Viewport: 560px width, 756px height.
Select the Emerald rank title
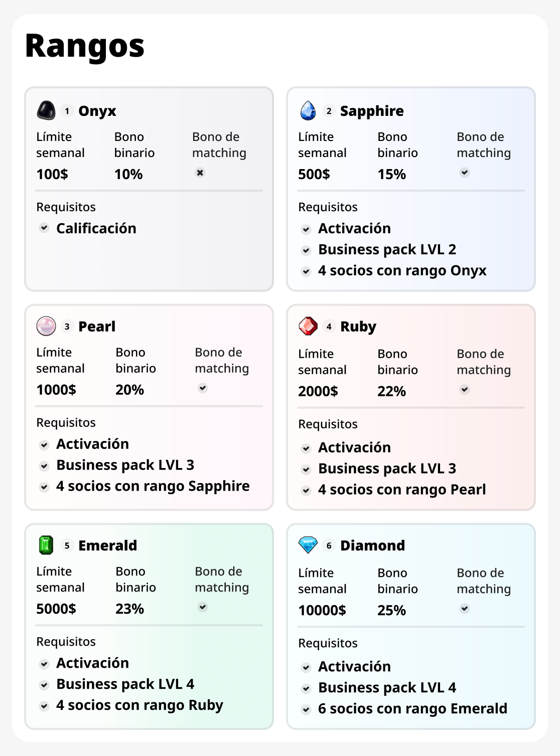[107, 545]
